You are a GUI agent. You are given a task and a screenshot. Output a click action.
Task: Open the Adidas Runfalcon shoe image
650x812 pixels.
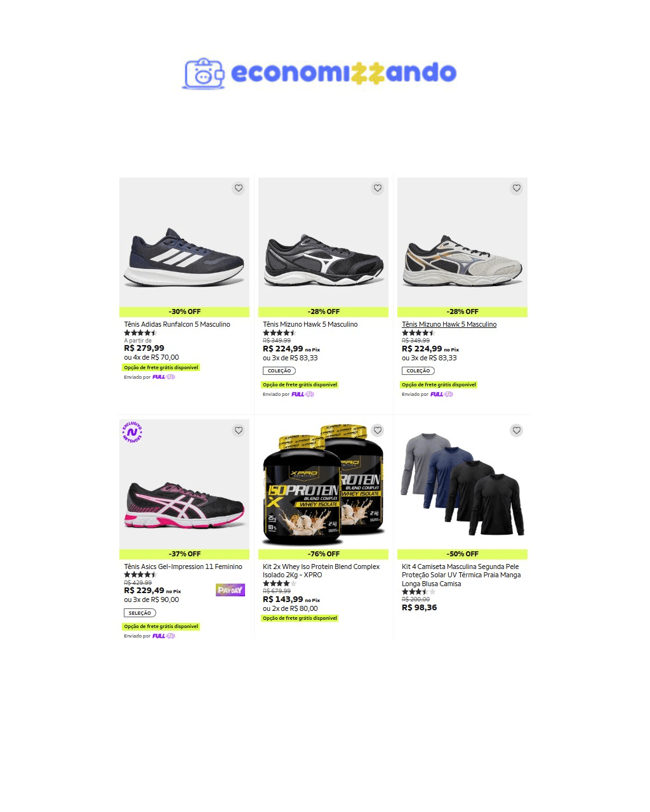184,242
